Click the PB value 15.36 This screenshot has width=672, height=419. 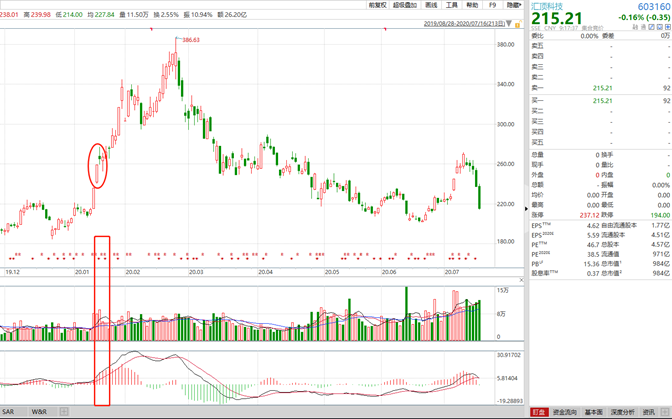pos(591,264)
